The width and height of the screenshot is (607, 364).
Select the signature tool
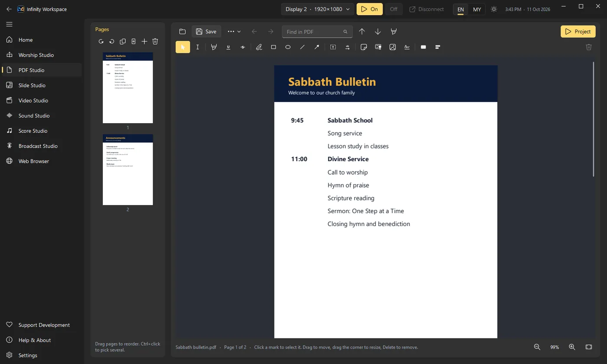(x=407, y=47)
